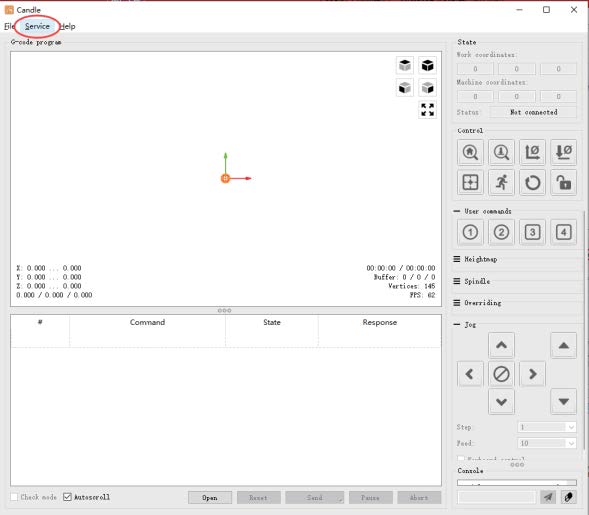Jog Z axis down triangle
Image resolution: width=589 pixels, height=515 pixels.
[x=563, y=402]
